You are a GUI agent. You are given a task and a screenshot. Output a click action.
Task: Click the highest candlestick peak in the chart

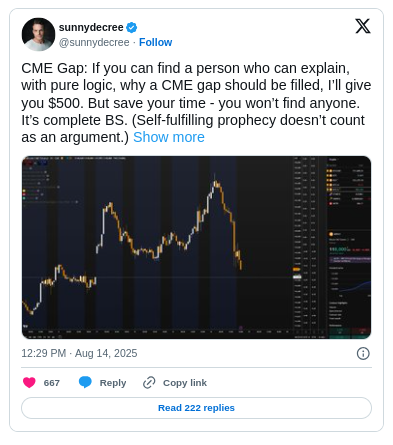pos(216,182)
